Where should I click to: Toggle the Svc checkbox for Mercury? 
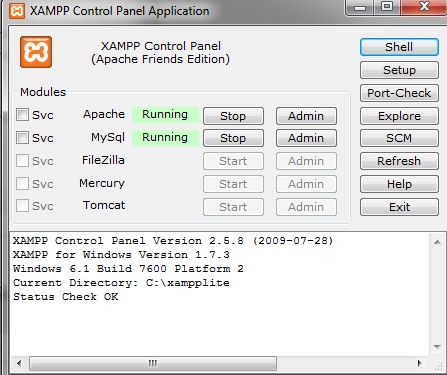click(x=22, y=183)
